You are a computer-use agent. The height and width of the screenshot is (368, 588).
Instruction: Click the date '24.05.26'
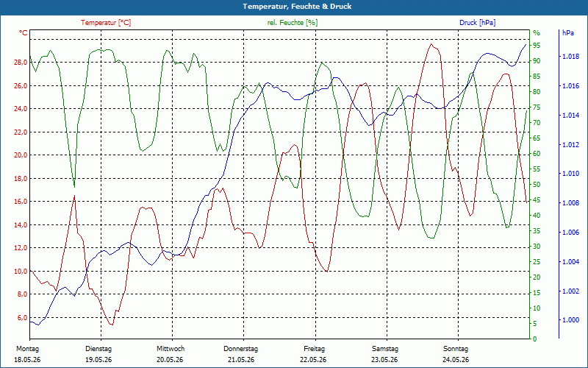pyautogui.click(x=456, y=360)
